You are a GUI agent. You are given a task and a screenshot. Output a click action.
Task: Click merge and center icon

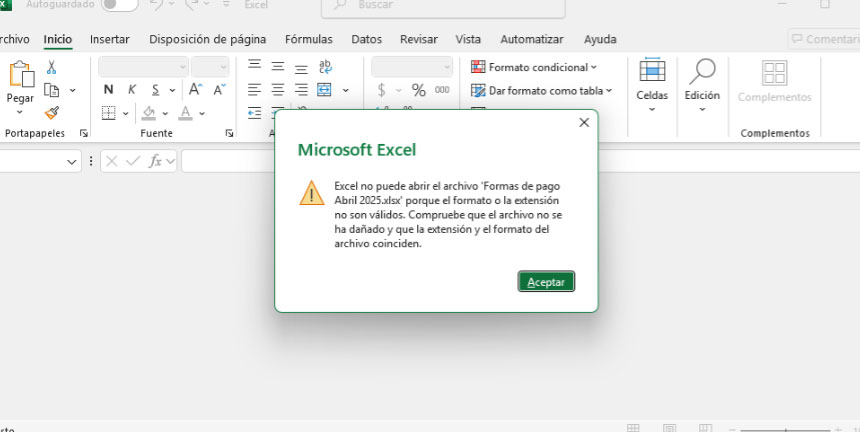325,89
